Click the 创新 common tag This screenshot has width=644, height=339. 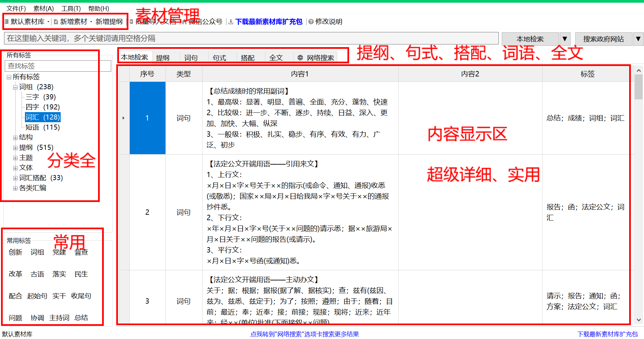16,252
